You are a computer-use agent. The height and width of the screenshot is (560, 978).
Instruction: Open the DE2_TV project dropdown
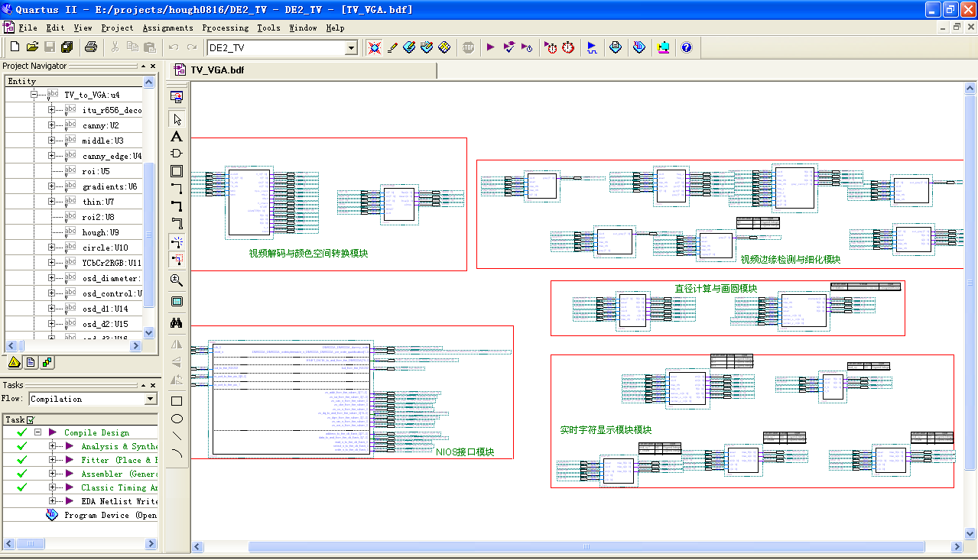pos(352,48)
